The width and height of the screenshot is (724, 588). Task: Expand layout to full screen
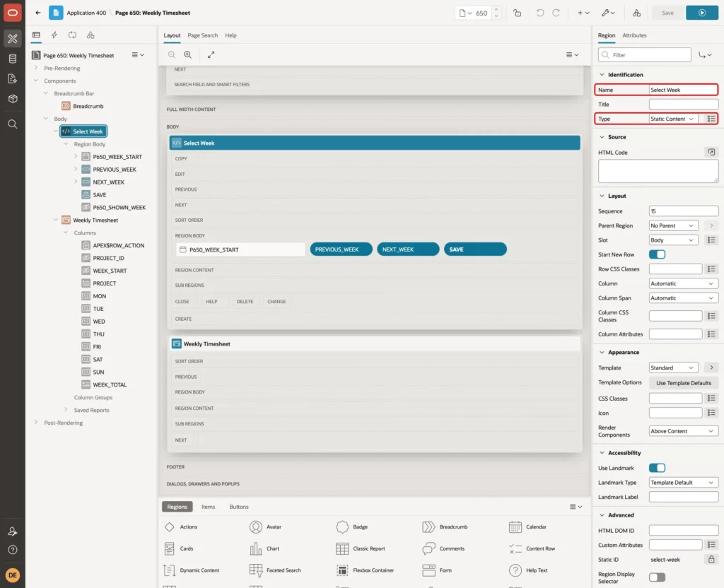coord(211,54)
